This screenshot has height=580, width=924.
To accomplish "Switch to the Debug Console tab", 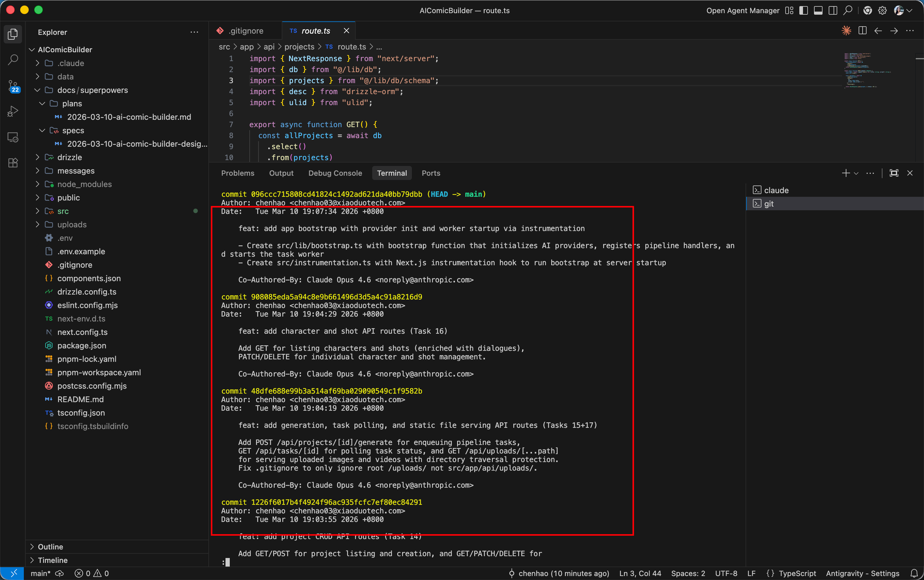I will tap(335, 173).
